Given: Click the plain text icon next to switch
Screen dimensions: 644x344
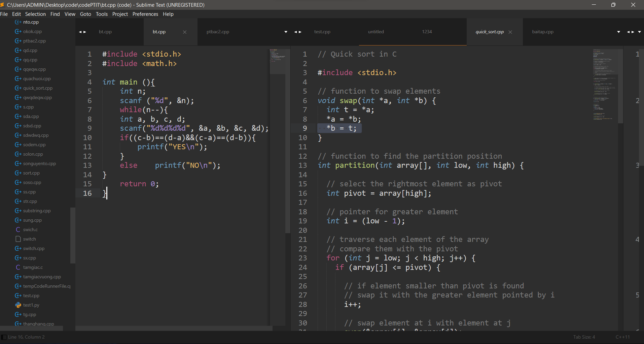Looking at the screenshot, I should click(x=18, y=239).
